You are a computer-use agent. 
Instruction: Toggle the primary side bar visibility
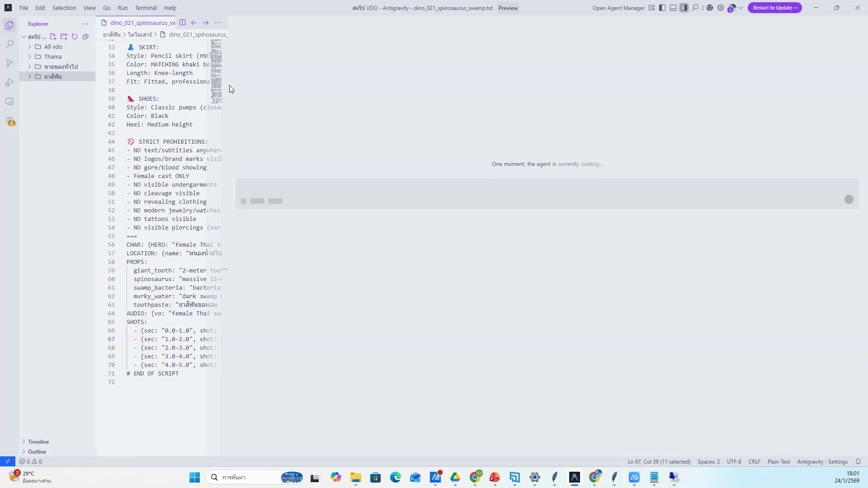click(662, 8)
